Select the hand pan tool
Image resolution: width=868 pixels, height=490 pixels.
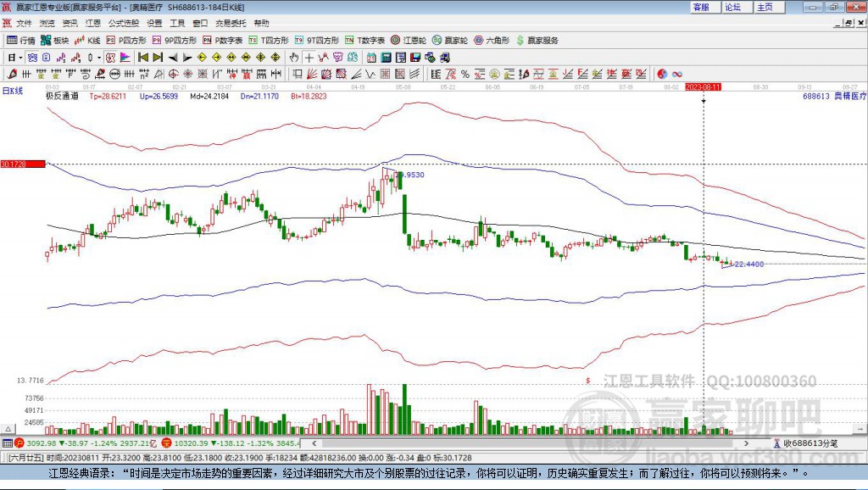294,58
